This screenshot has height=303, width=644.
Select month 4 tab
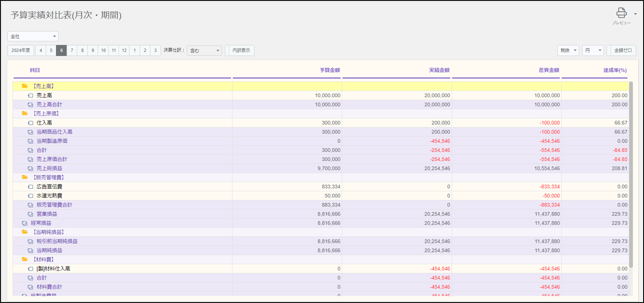coord(41,50)
